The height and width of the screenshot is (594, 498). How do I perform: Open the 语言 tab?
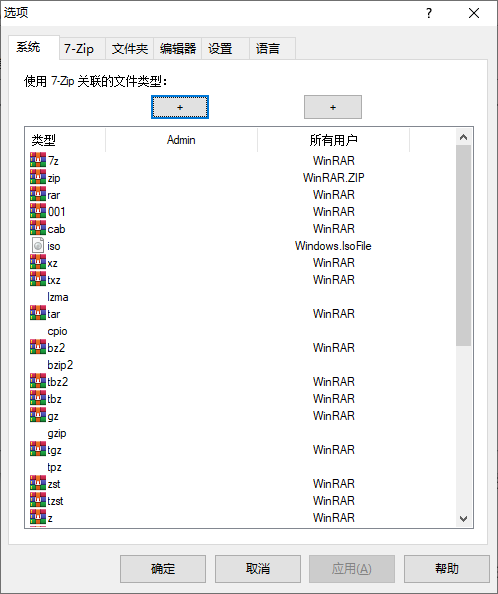[272, 48]
